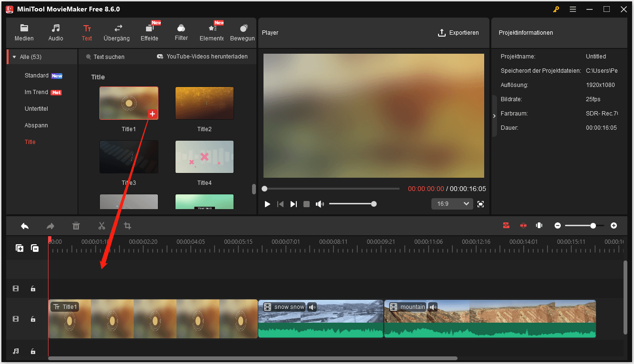Open the Bewegung panel
The image size is (634, 364).
[243, 32]
